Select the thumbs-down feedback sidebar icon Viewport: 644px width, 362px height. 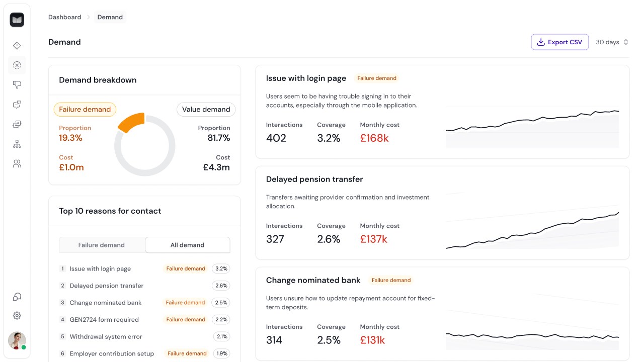17,85
